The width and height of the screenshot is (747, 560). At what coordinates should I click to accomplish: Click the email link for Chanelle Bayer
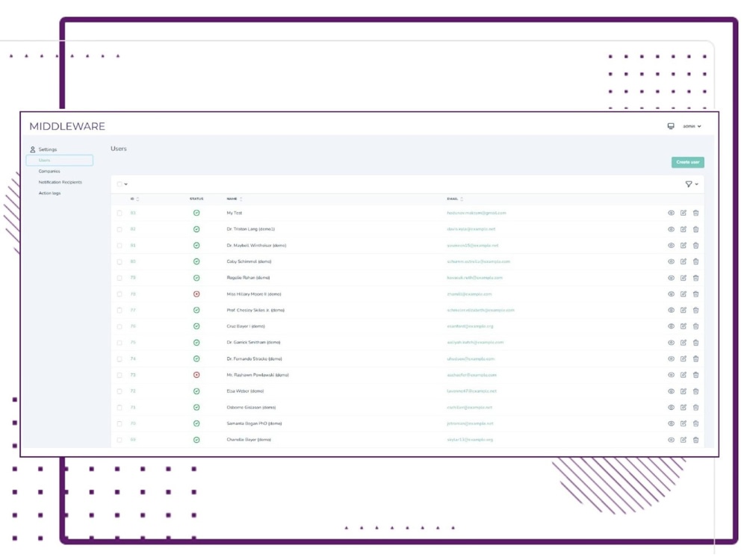[x=470, y=440]
